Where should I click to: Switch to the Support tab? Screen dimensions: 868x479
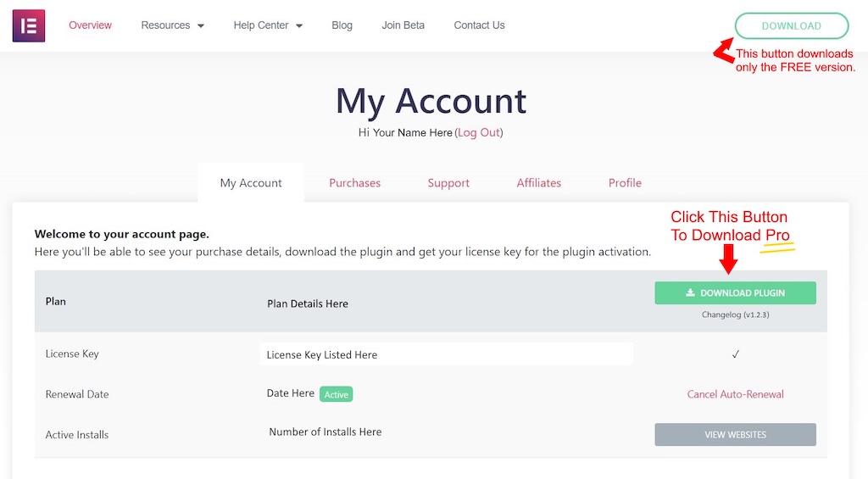[448, 183]
